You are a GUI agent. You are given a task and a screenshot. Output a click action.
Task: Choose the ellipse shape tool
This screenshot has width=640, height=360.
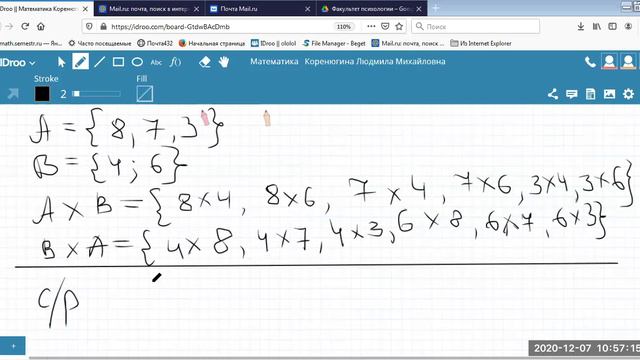[137, 62]
